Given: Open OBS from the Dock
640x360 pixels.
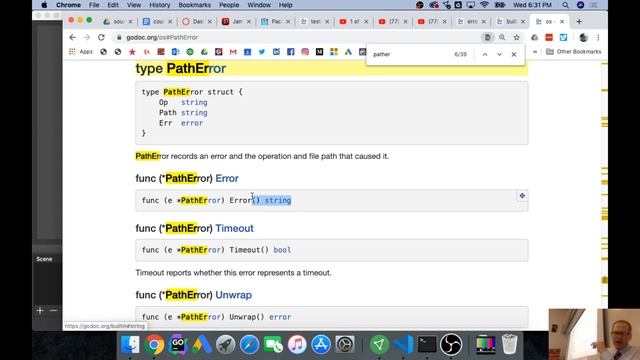Looking at the screenshot, I should point(451,344).
